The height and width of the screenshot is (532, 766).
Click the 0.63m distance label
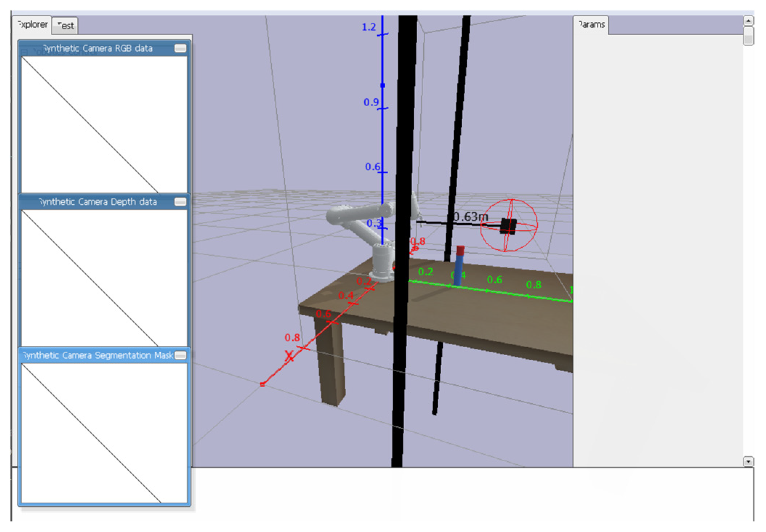click(471, 217)
